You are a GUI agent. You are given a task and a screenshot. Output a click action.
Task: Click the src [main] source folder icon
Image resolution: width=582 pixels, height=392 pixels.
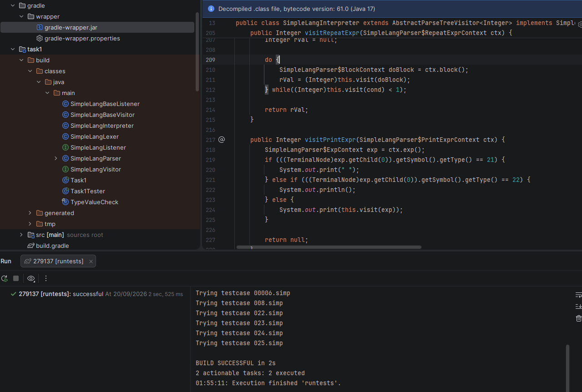coord(31,235)
